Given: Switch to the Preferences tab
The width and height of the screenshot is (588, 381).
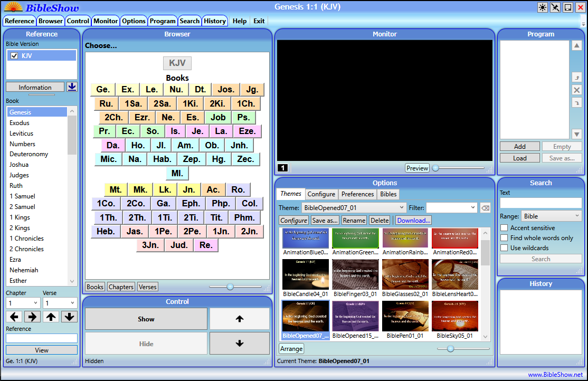Looking at the screenshot, I should pyautogui.click(x=357, y=194).
